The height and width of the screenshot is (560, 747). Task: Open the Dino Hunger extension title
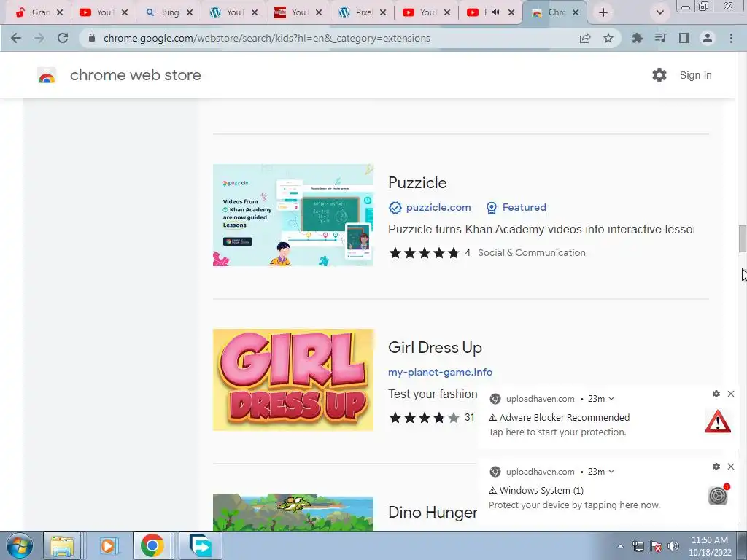pos(433,513)
